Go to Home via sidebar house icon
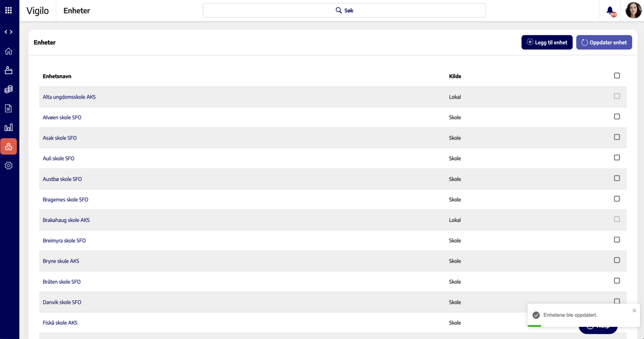Viewport: 644px width, 339px height. (8, 51)
